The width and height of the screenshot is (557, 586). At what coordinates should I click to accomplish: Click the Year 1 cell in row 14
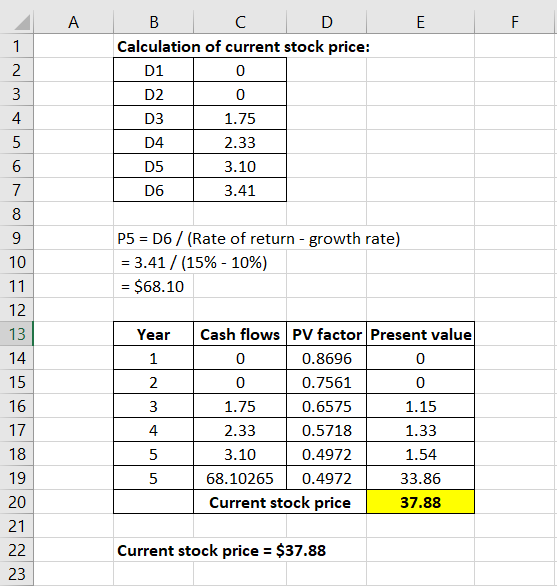154,358
